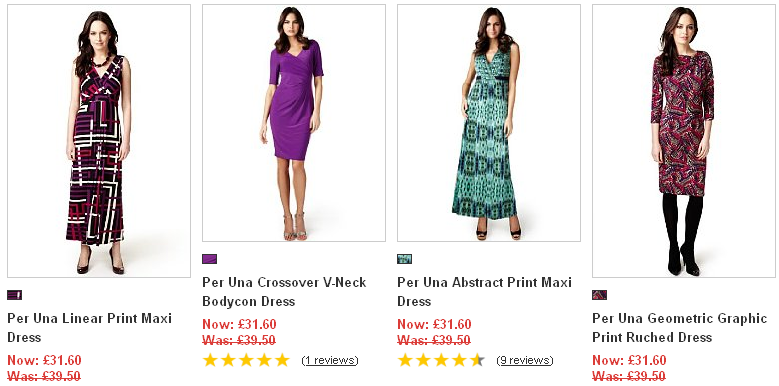The image size is (779, 386).
Task: Read the 9 reviews link
Action: click(525, 360)
